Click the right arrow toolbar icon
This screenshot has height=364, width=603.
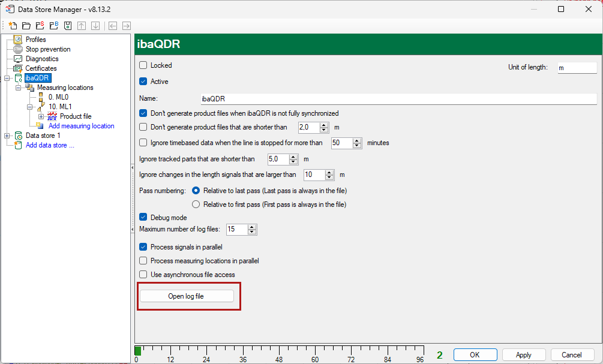tap(127, 26)
